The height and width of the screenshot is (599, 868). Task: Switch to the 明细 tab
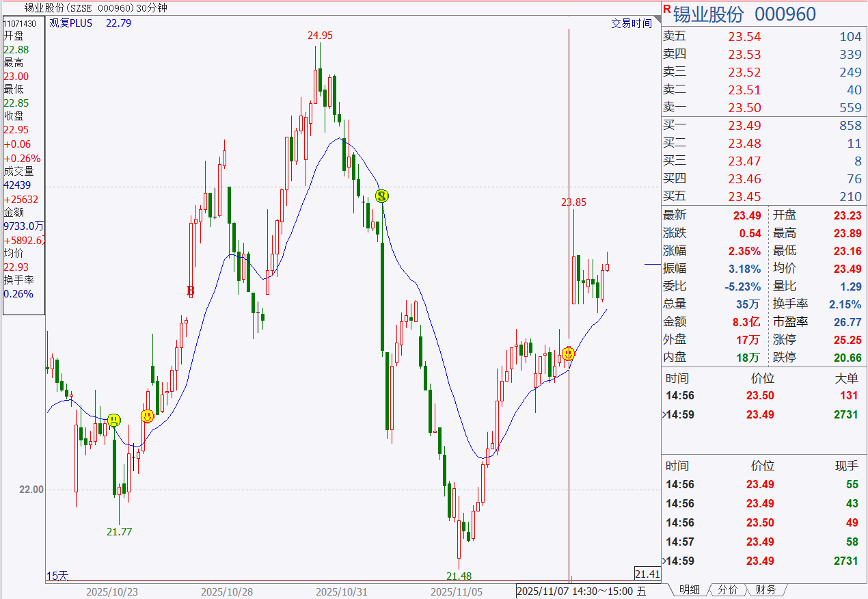pyautogui.click(x=689, y=589)
